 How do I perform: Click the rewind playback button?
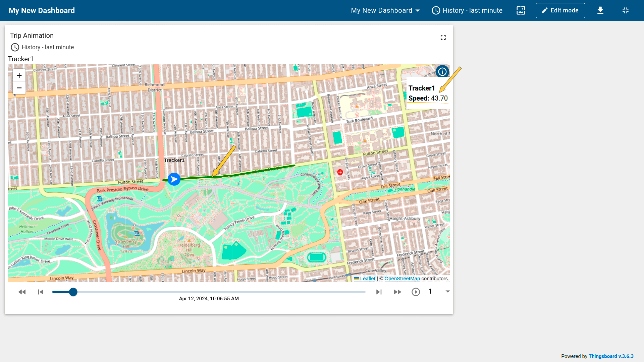tap(22, 292)
